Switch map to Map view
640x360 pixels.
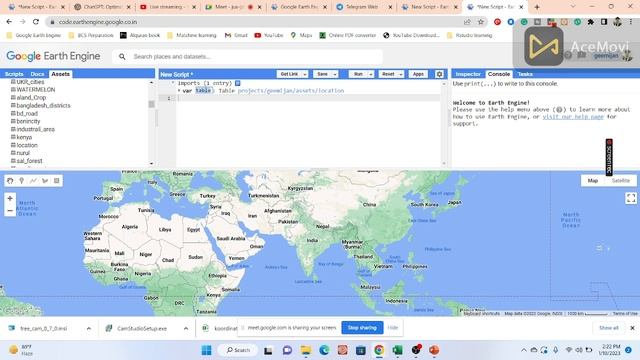tap(593, 180)
